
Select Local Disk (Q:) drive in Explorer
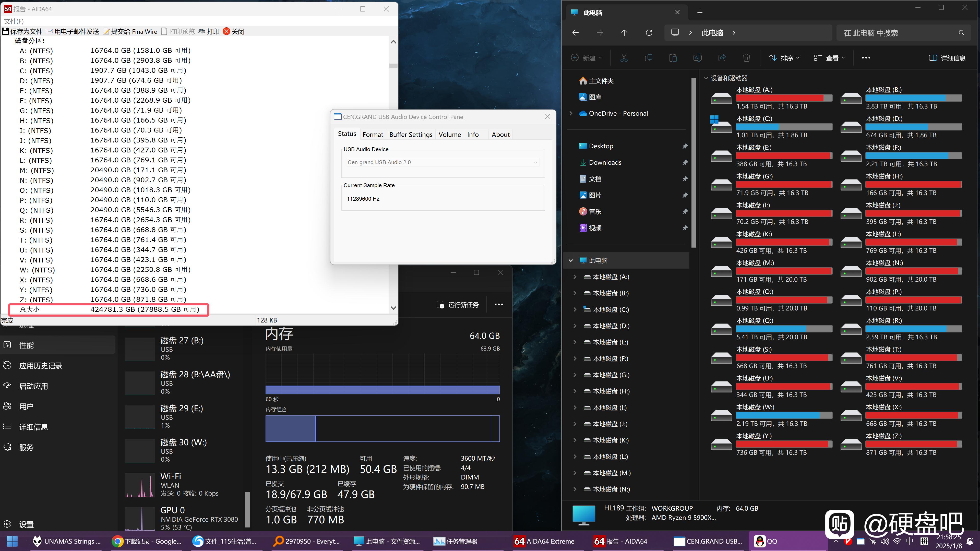[771, 329]
